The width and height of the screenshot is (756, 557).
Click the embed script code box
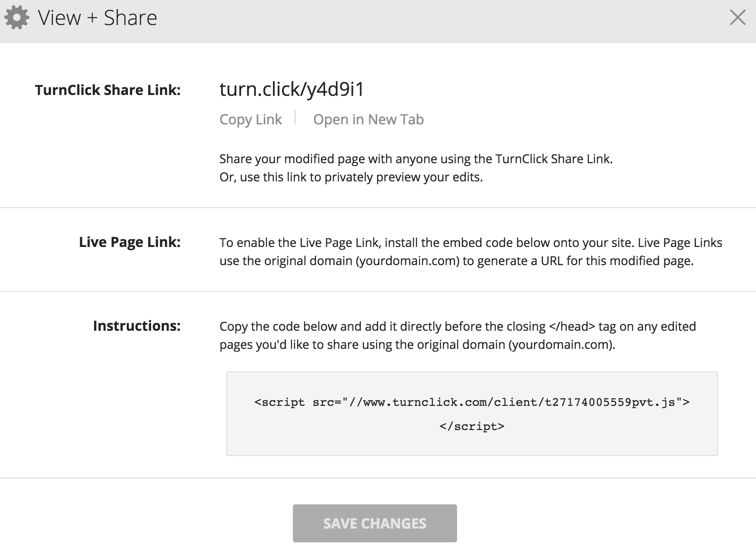coord(472,414)
